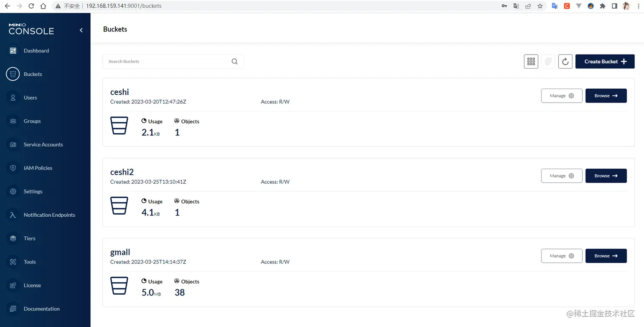The image size is (644, 327).
Task: Click the browser address bar URL
Action: point(124,6)
